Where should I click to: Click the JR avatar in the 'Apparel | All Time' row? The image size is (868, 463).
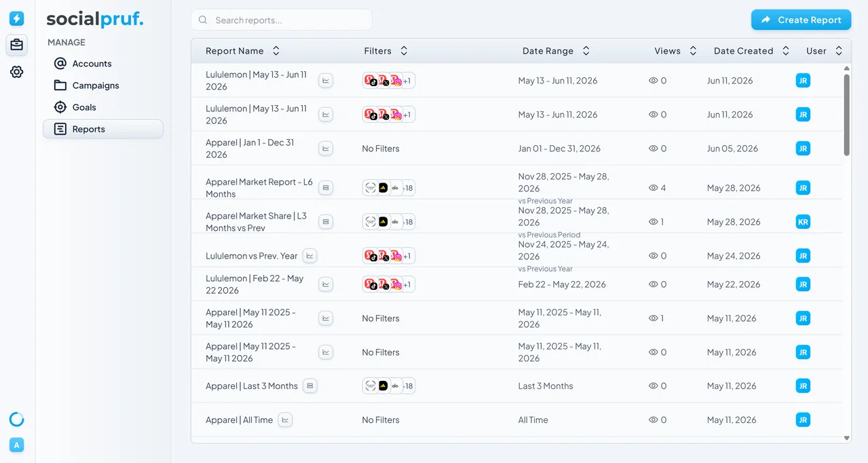(803, 420)
